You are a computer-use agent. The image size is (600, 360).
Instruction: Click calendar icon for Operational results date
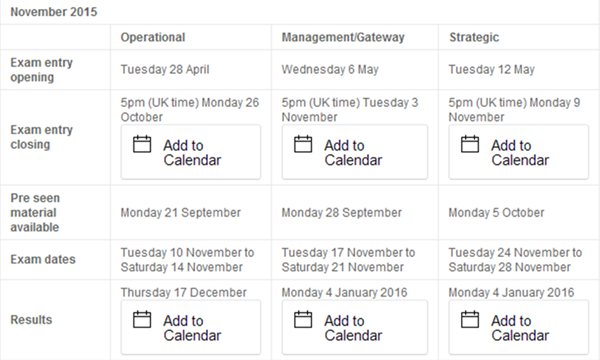pyautogui.click(x=142, y=319)
